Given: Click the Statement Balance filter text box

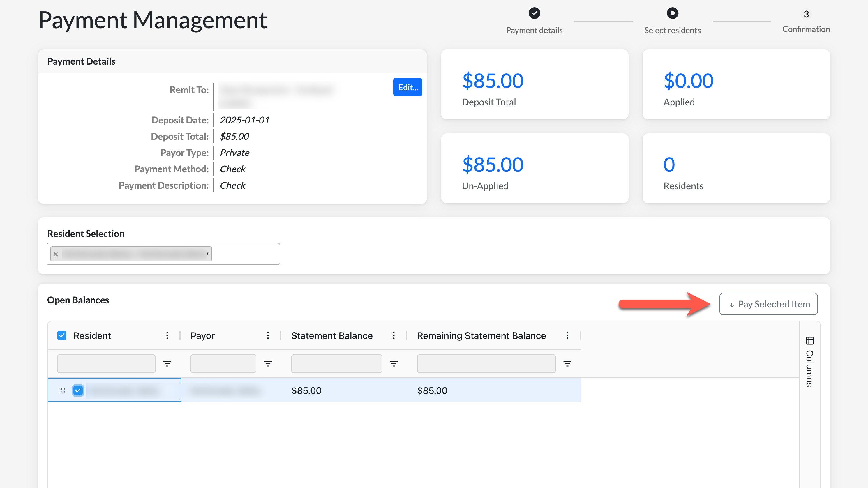Looking at the screenshot, I should [336, 363].
